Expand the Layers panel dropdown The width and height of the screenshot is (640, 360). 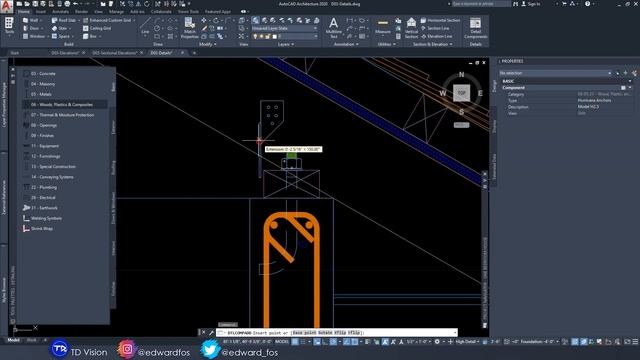point(286,44)
